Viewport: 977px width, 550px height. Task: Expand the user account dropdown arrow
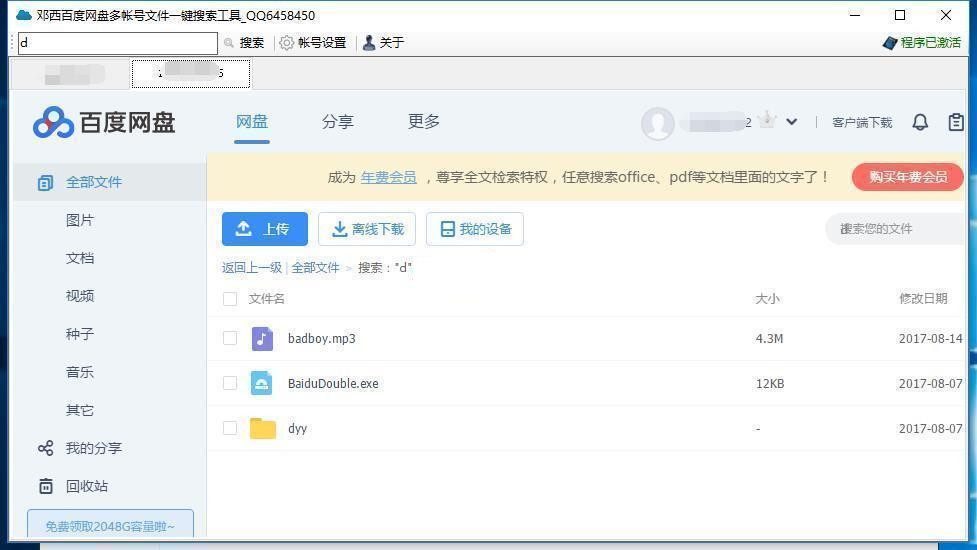pos(791,122)
